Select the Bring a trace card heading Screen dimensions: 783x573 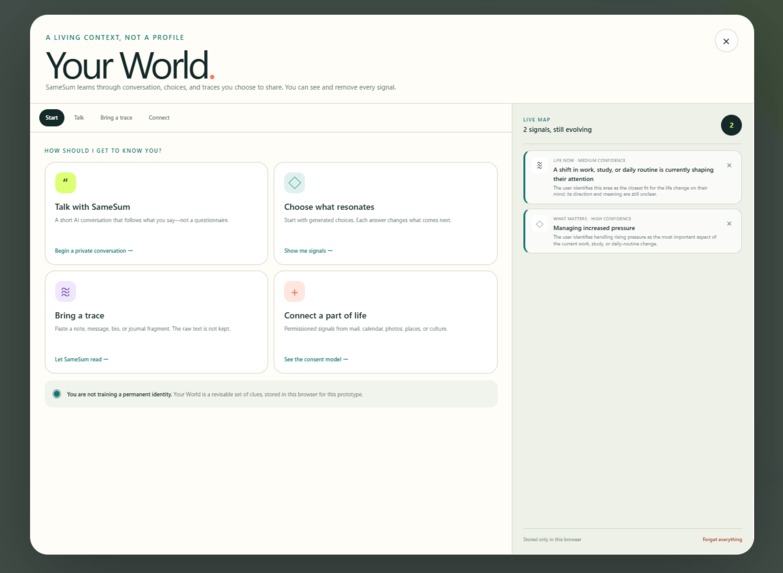point(79,316)
